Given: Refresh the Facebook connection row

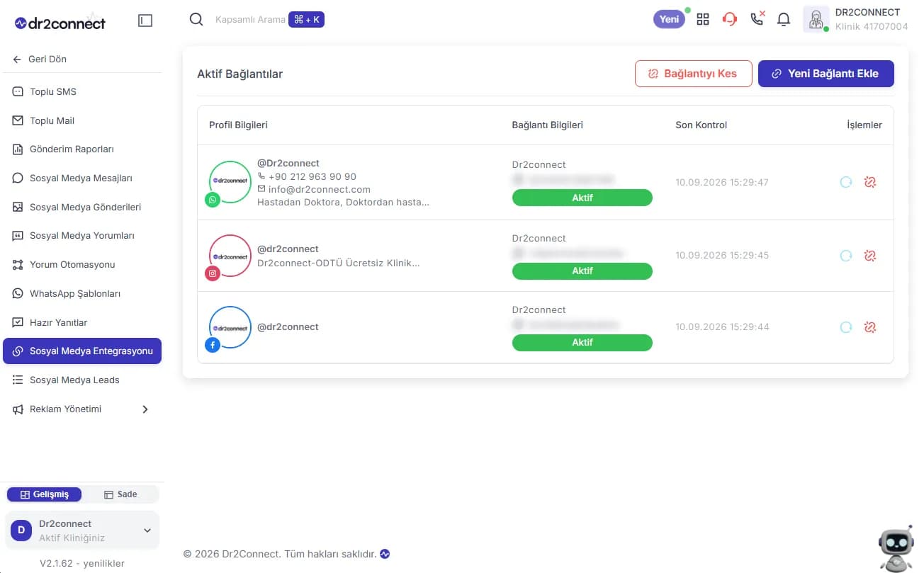Looking at the screenshot, I should [x=846, y=327].
